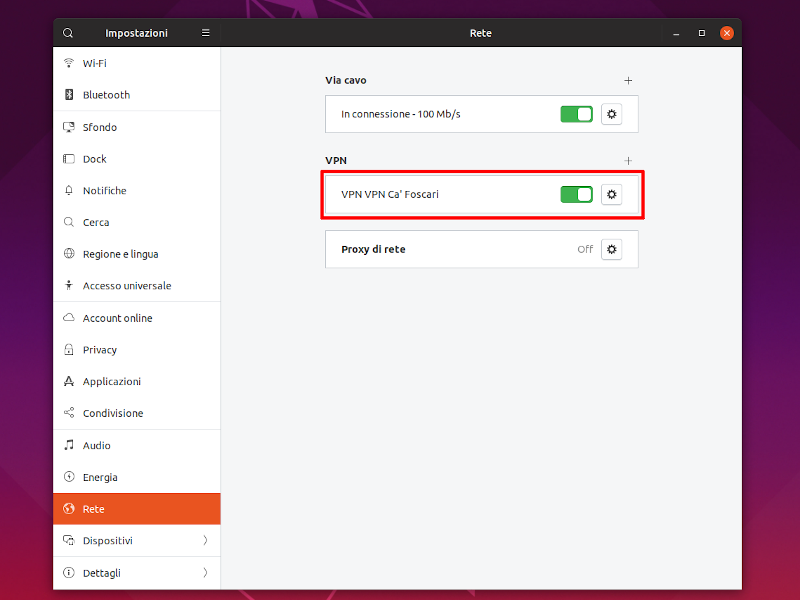Open Proxy di rete gear settings
800x600 pixels.
pyautogui.click(x=611, y=249)
